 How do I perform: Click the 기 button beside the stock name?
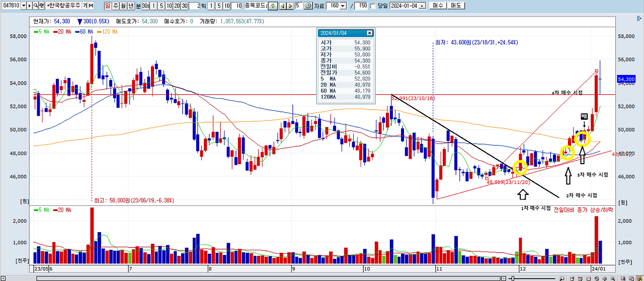pos(85,6)
